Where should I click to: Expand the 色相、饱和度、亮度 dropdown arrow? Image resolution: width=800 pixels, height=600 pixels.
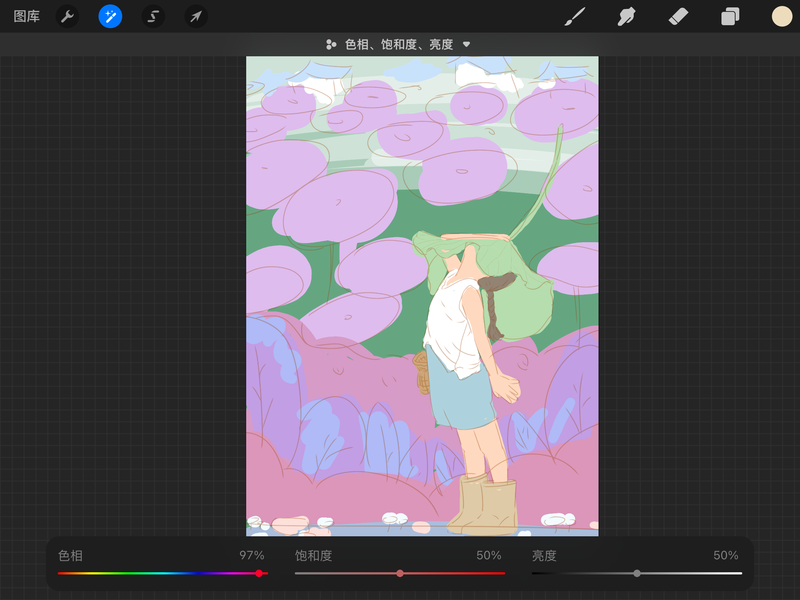click(x=466, y=44)
